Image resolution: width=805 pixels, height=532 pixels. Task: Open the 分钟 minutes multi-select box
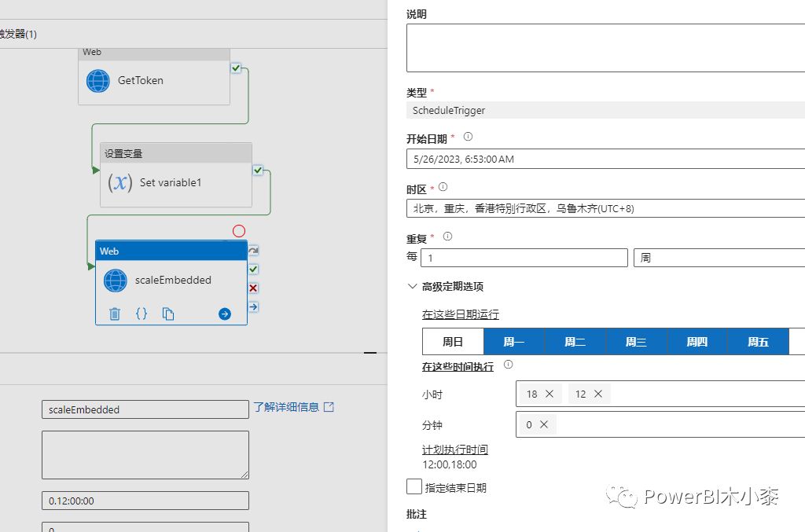tap(660, 424)
